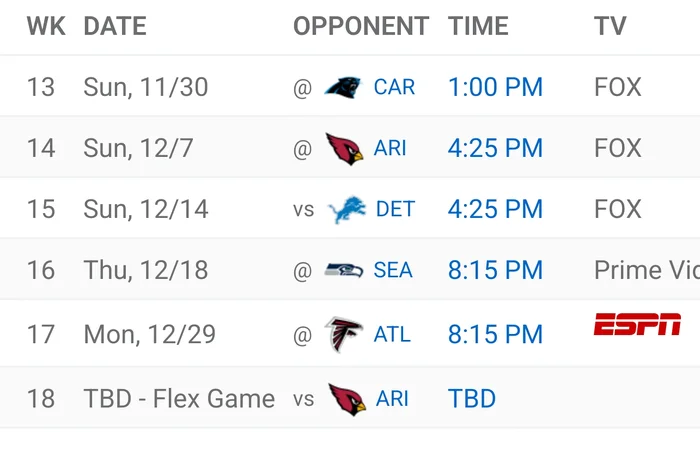This screenshot has width=700, height=462.
Task: Open the DET team link
Action: click(x=395, y=210)
